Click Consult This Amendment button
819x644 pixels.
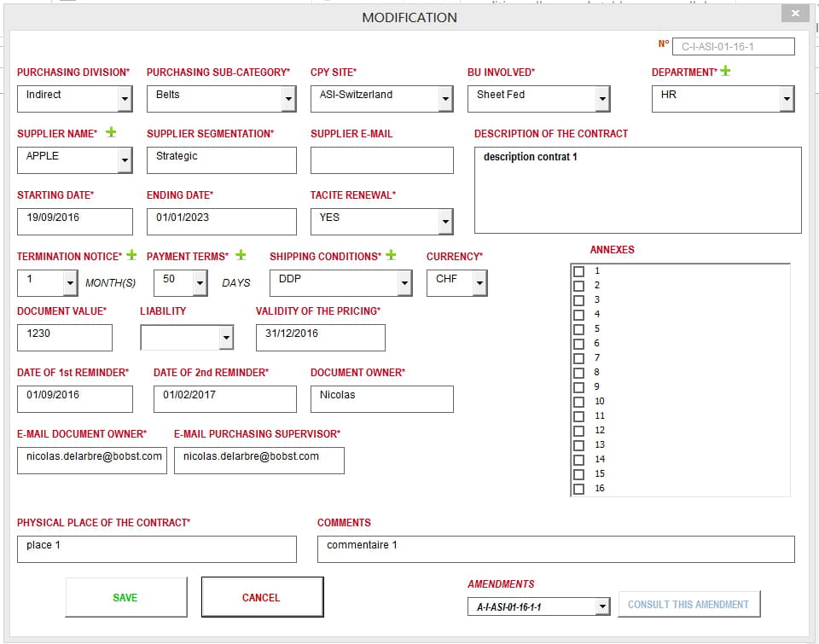(688, 605)
